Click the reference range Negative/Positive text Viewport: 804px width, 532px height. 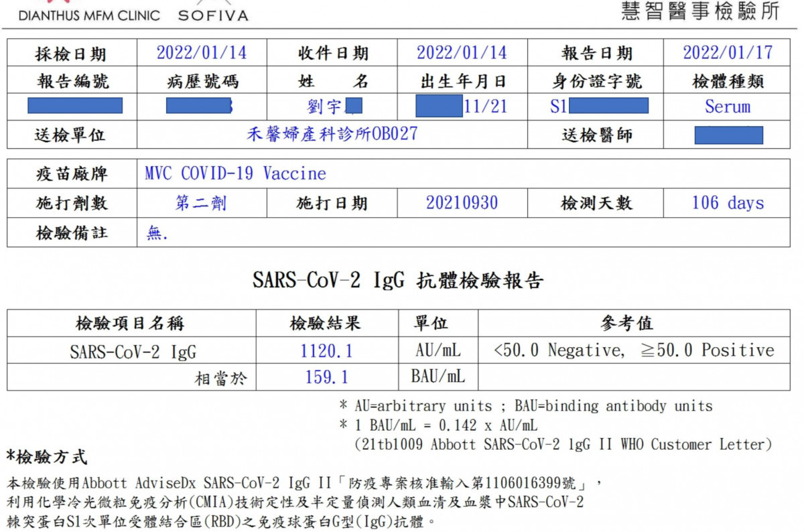click(633, 350)
